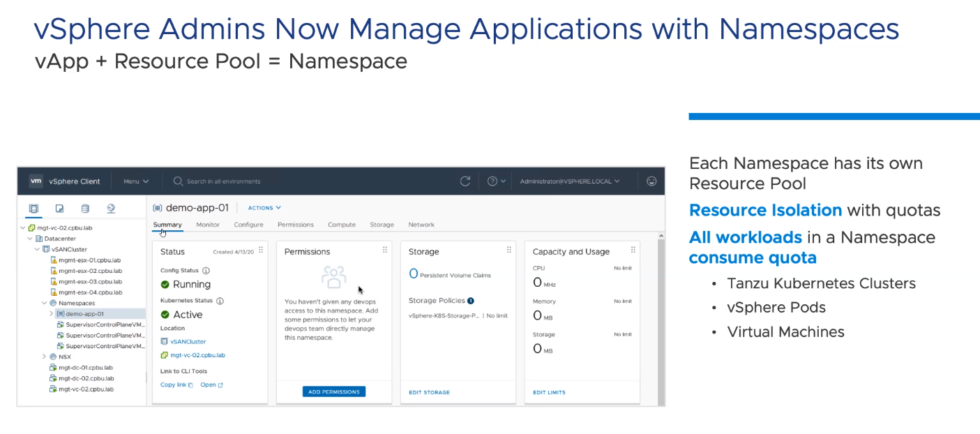
Task: Switch to the Monitor tab
Action: pos(208,225)
